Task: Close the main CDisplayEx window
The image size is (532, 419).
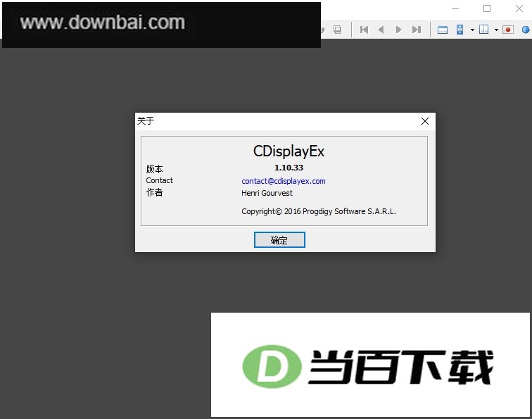Action: (x=519, y=9)
